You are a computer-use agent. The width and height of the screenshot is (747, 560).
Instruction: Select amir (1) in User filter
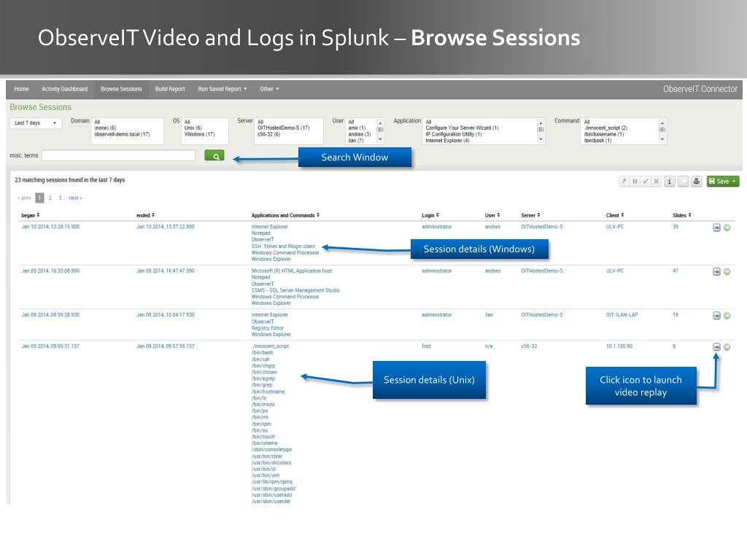(357, 128)
